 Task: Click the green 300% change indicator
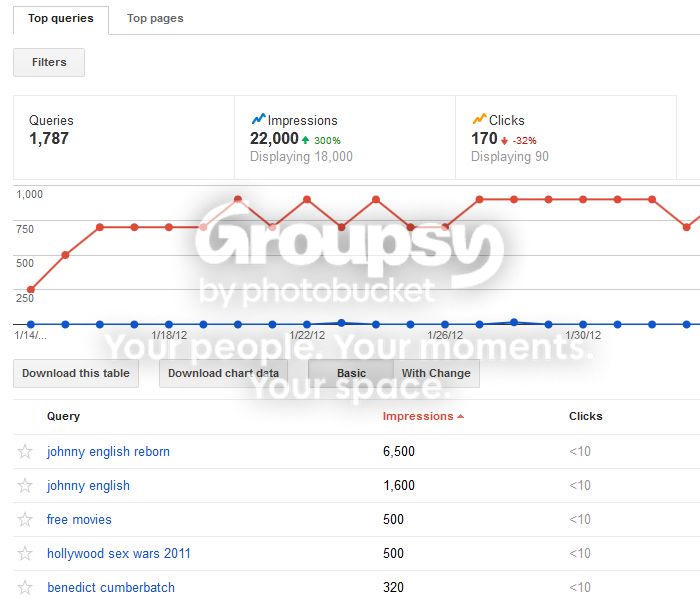click(321, 141)
